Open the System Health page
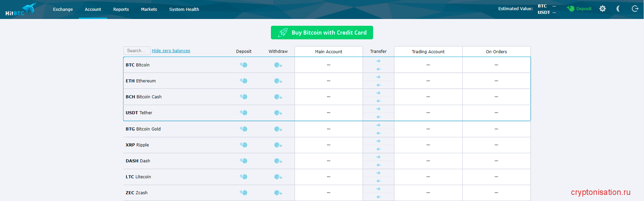 [184, 9]
